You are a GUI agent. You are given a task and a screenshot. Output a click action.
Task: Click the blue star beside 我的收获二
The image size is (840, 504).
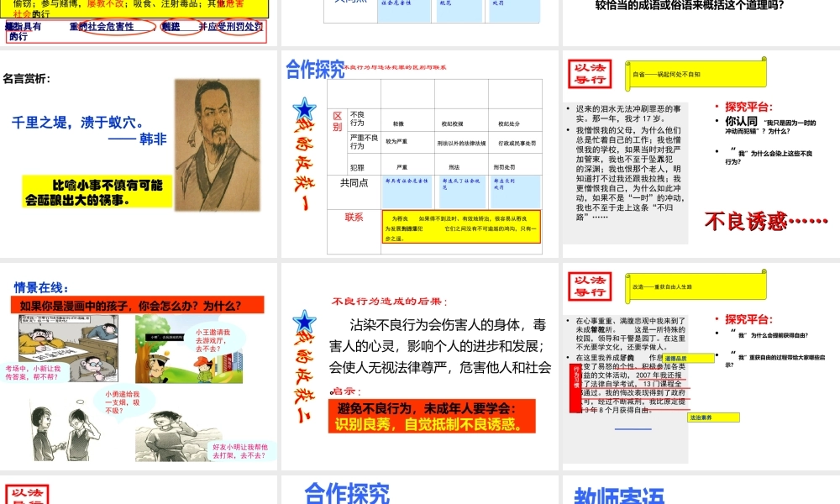304,322
